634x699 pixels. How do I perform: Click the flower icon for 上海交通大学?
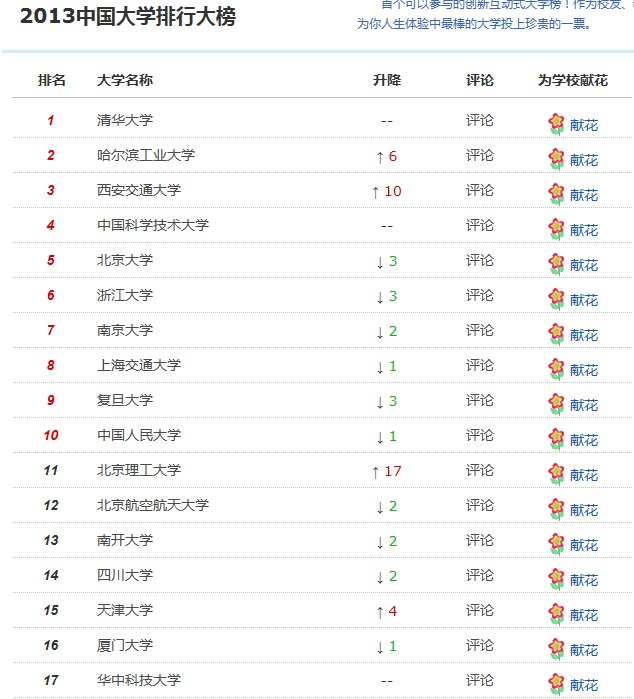(x=556, y=369)
